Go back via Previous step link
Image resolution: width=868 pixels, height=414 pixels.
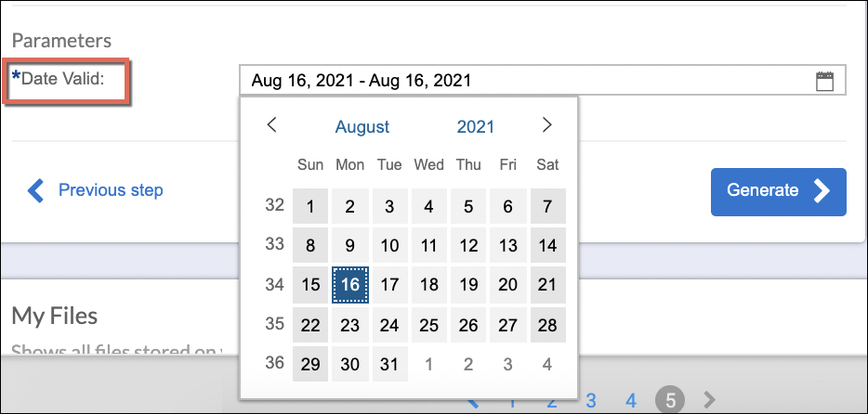pyautogui.click(x=95, y=190)
